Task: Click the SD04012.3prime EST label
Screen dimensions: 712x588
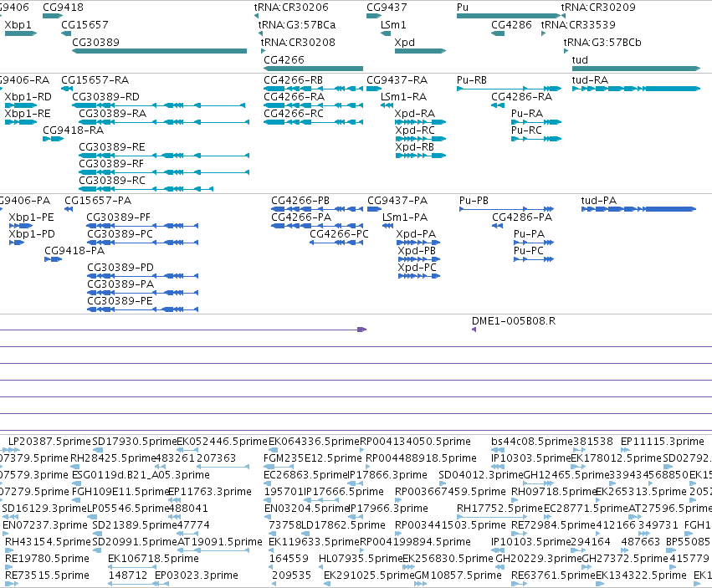Action: [x=481, y=475]
